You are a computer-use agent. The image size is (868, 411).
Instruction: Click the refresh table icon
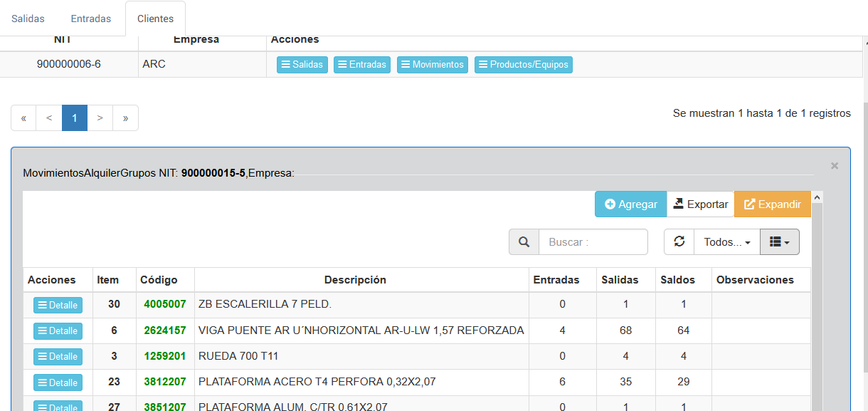(x=679, y=242)
